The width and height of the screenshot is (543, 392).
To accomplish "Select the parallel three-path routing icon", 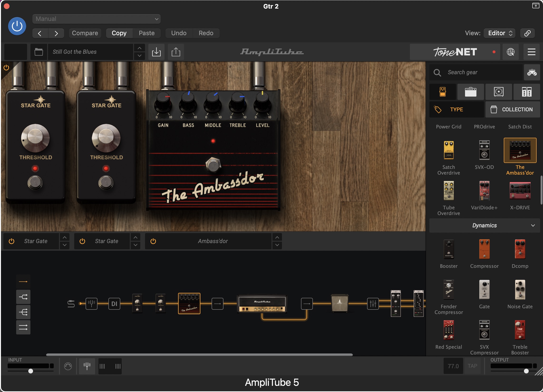I will click(x=23, y=313).
